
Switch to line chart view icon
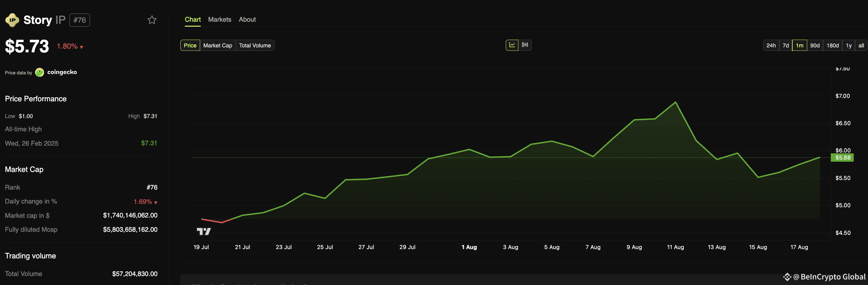click(512, 45)
